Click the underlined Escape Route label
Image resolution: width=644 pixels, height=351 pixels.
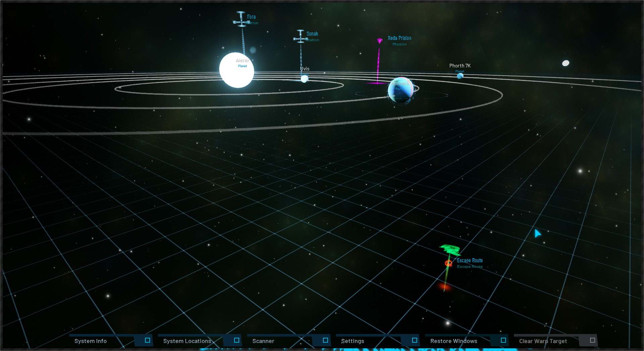470,260
